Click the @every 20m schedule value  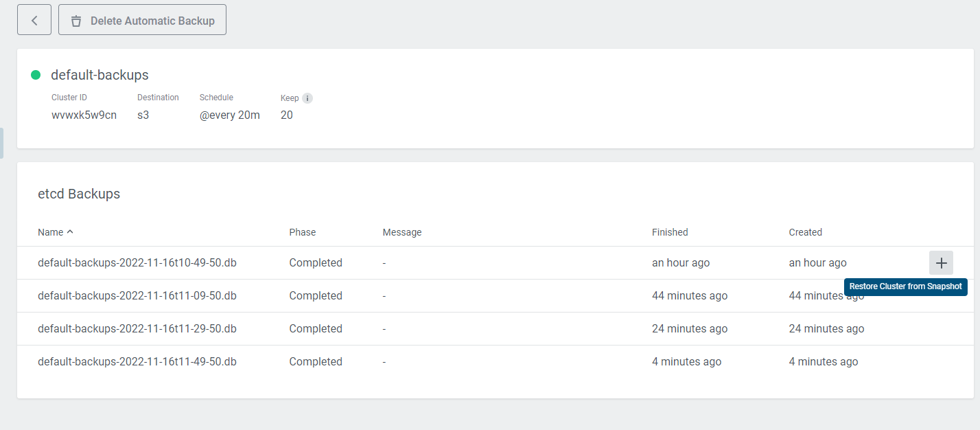[x=230, y=115]
